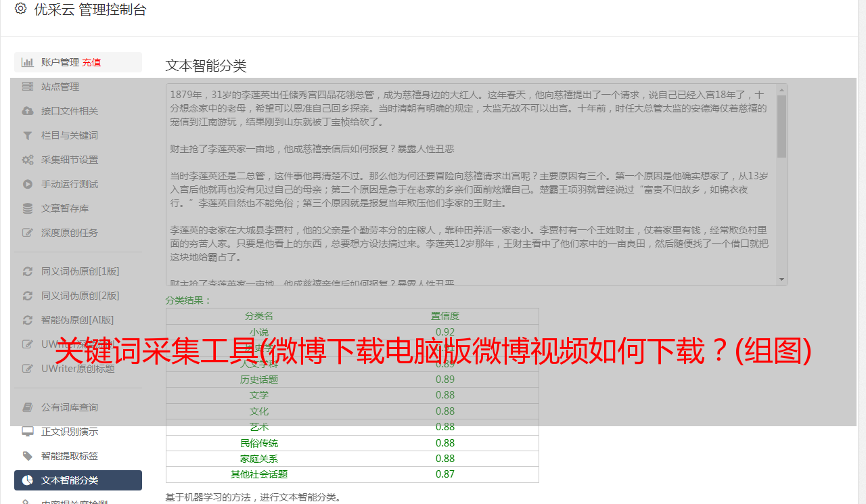The height and width of the screenshot is (504, 866).
Task: Click the refresh icon for 同义词伪原创[1版]
Action: tap(28, 271)
